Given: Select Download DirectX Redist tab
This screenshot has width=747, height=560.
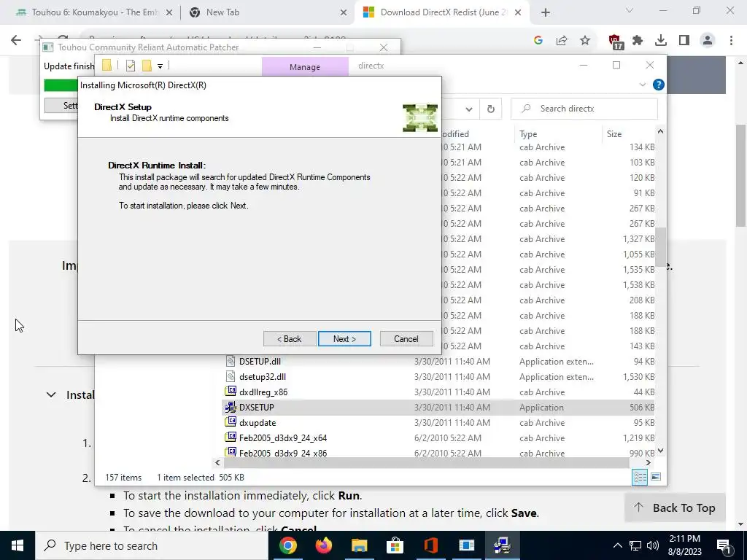Looking at the screenshot, I should [441, 12].
